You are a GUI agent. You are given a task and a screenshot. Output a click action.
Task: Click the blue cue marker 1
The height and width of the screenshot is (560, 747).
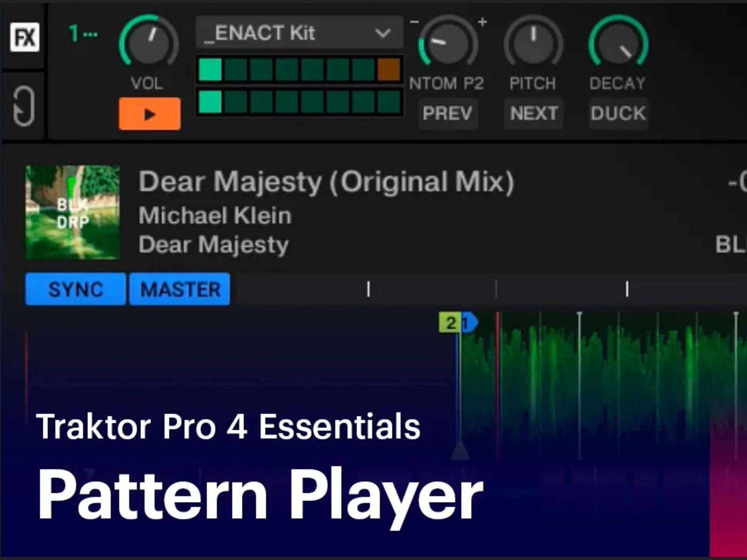[469, 323]
